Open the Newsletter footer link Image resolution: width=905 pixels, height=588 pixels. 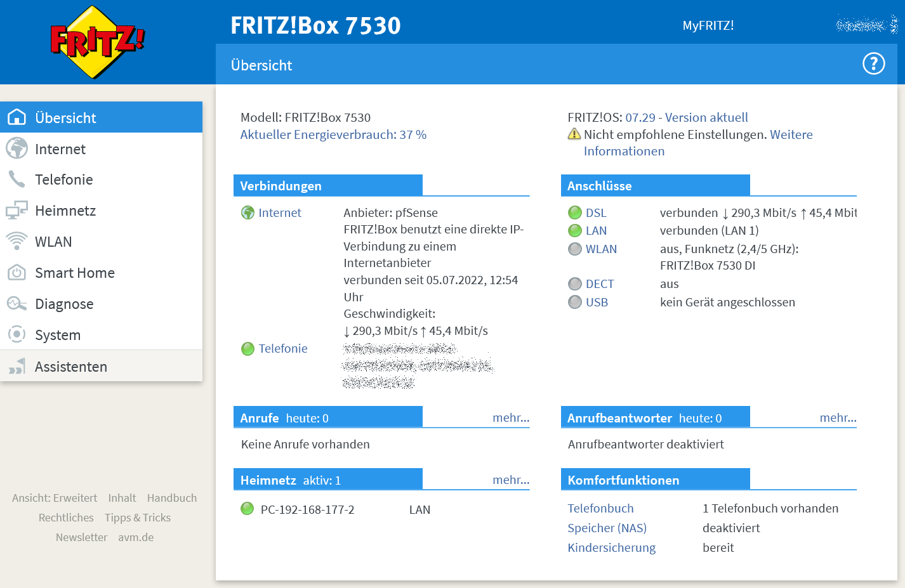(81, 537)
